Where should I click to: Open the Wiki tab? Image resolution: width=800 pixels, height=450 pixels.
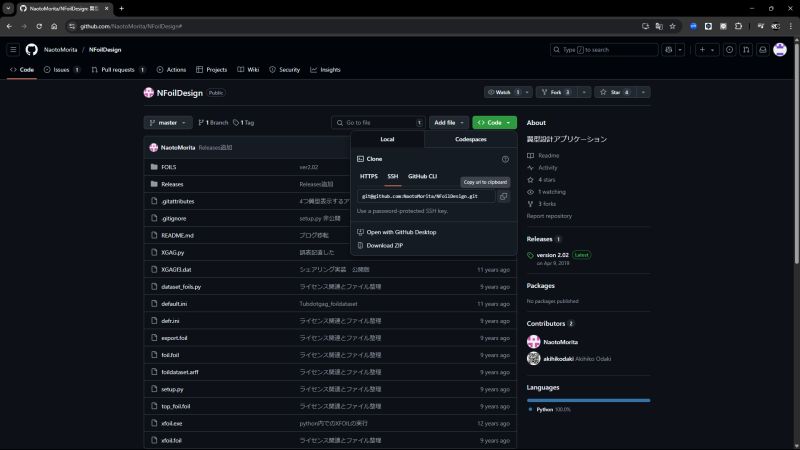(248, 70)
